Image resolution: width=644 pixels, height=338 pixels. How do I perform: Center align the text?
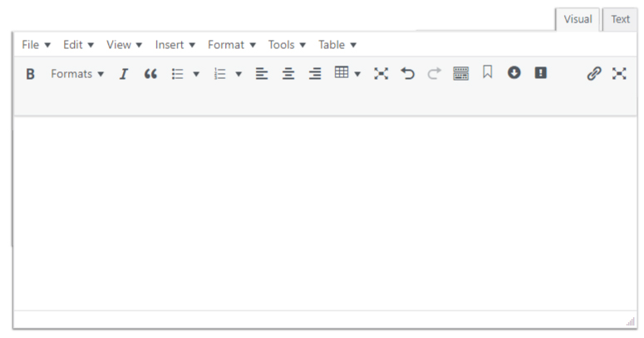pyautogui.click(x=288, y=74)
